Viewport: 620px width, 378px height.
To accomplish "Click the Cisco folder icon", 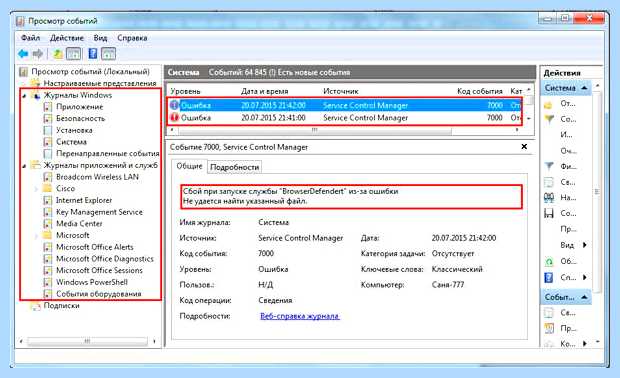I will click(x=47, y=188).
